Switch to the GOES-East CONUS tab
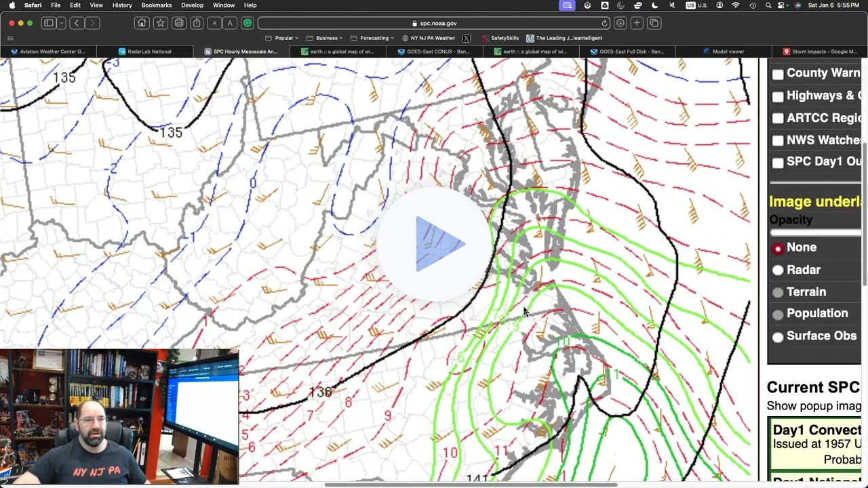The height and width of the screenshot is (488, 868). pyautogui.click(x=435, y=52)
